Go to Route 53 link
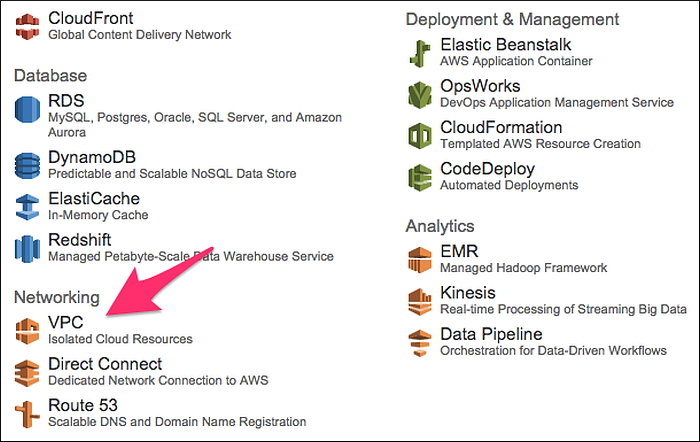This screenshot has width=700, height=442. tap(83, 405)
